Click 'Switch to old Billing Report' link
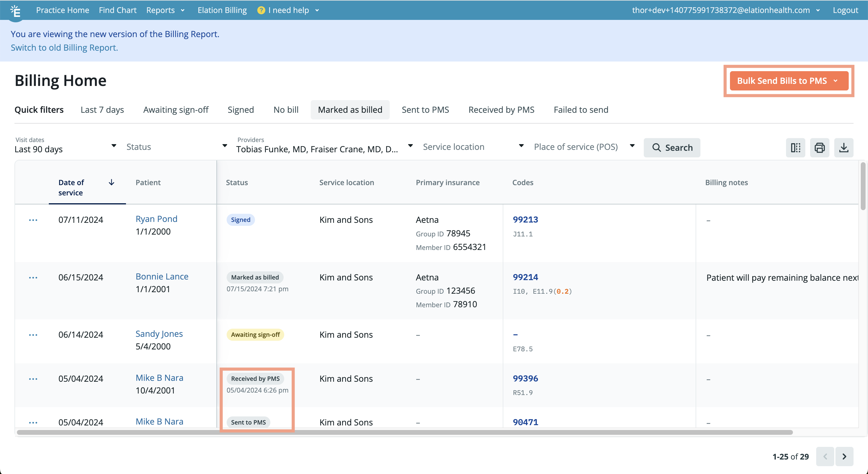Screen dimensions: 868x474 tap(65, 47)
